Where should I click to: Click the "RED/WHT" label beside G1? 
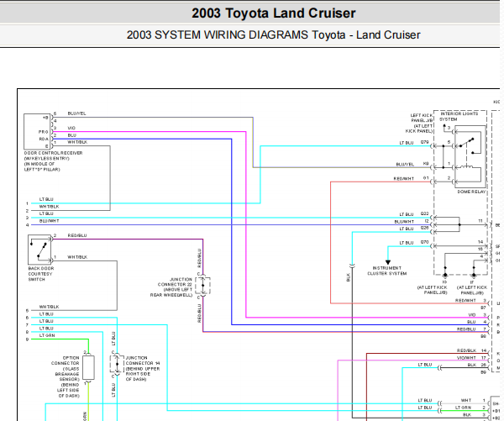pos(404,179)
